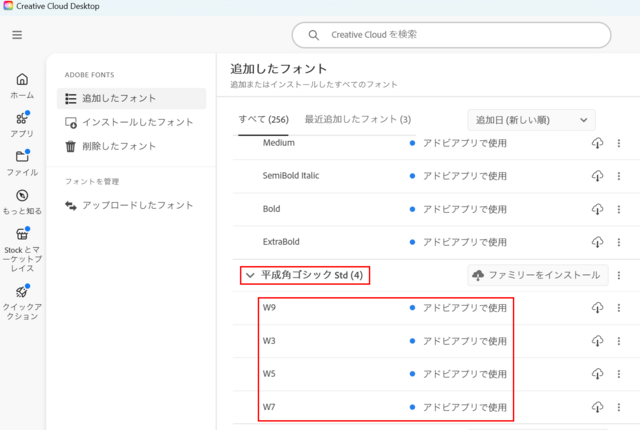Open the sort order dropdown 追加日 (新しい順)

point(531,120)
